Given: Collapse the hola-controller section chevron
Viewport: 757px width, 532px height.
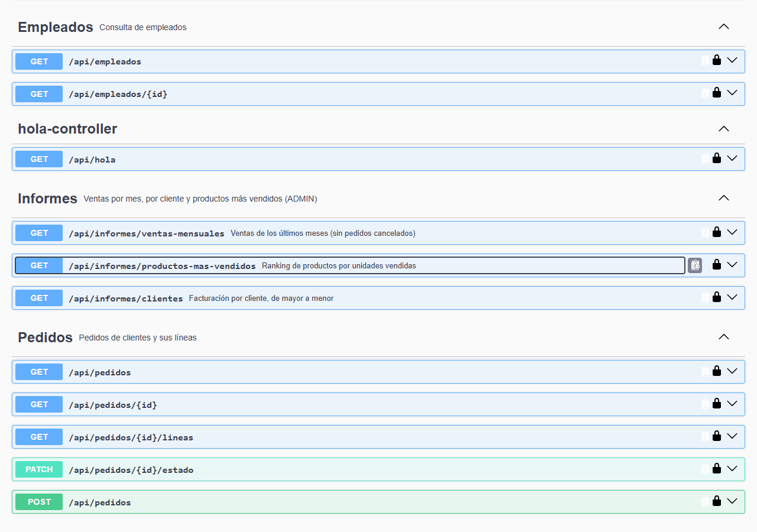Looking at the screenshot, I should (724, 129).
